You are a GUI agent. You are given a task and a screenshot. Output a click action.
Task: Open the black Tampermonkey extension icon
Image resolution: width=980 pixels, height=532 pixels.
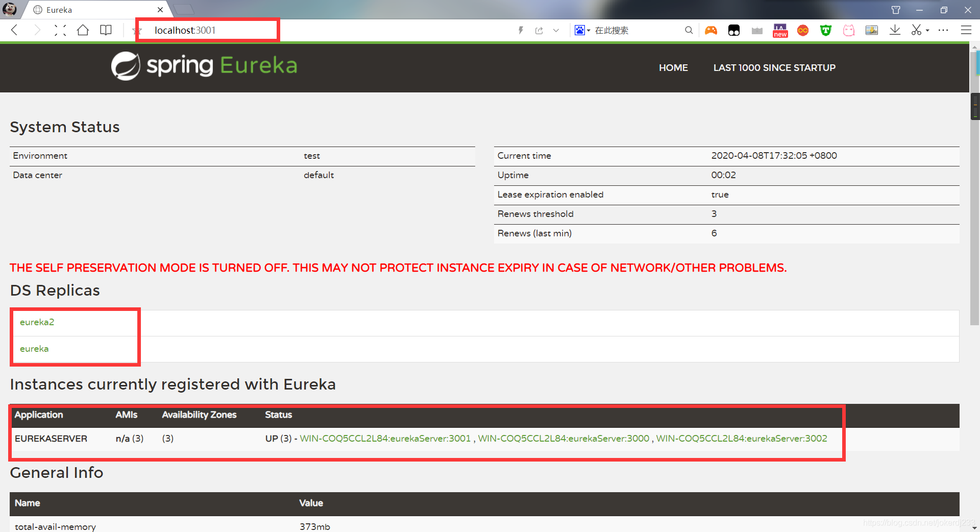pos(734,31)
